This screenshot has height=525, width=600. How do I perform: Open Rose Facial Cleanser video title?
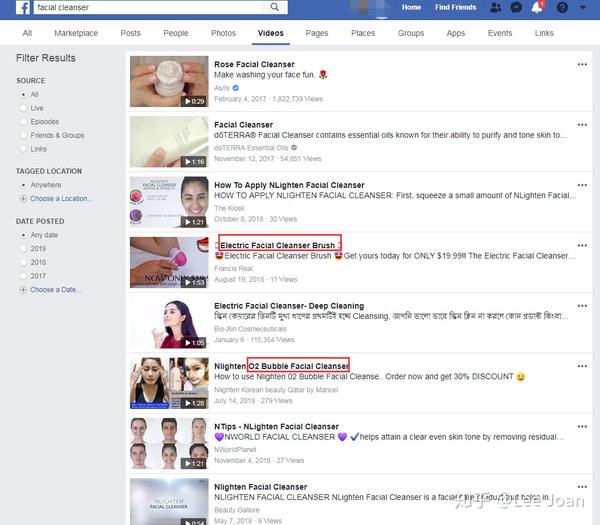click(x=254, y=64)
